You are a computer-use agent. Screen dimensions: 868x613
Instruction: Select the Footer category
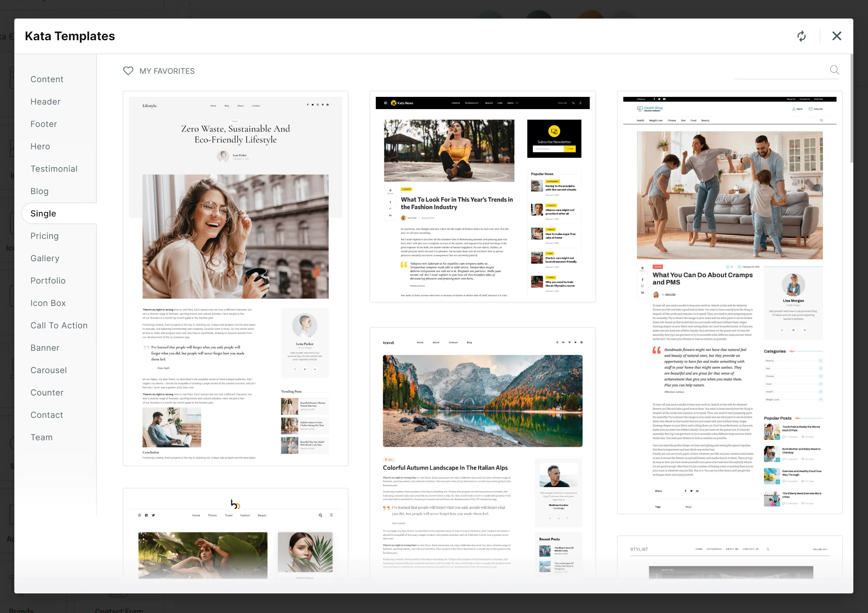44,124
